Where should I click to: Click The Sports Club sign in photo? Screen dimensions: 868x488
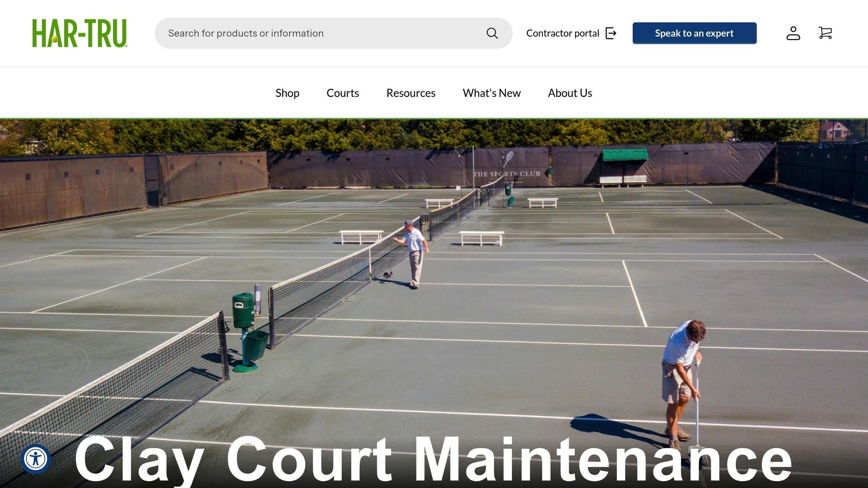[x=507, y=174]
